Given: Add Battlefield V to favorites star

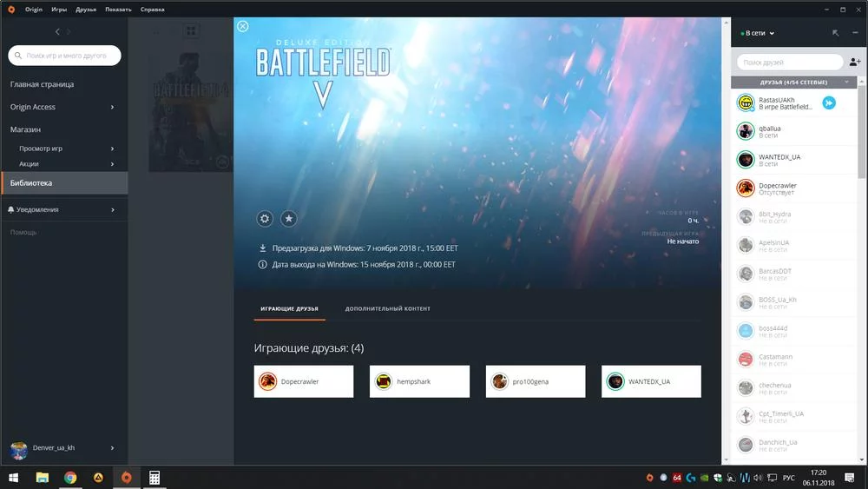Looking at the screenshot, I should (x=288, y=219).
